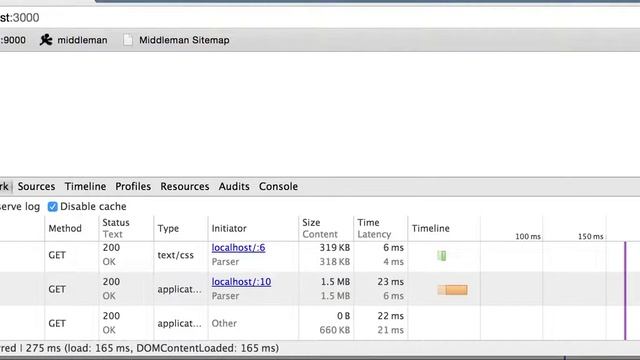
Task: Switch to the Timeline tab
Action: click(85, 187)
